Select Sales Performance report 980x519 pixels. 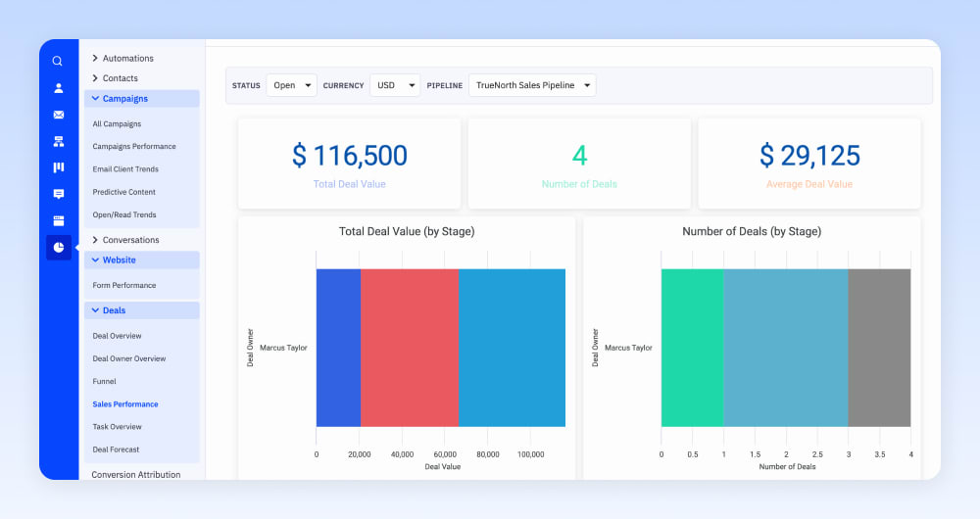pos(125,404)
